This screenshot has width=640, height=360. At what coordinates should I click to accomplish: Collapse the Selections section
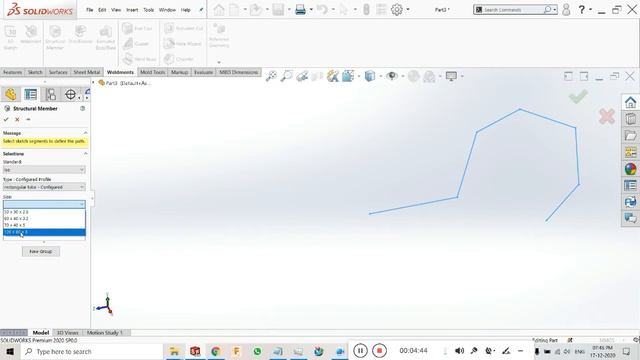85,153
